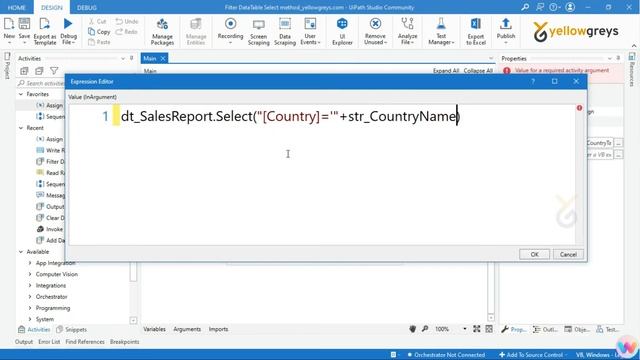The width and height of the screenshot is (640, 360).
Task: Switch to the DESIGN tab
Action: (52, 7)
